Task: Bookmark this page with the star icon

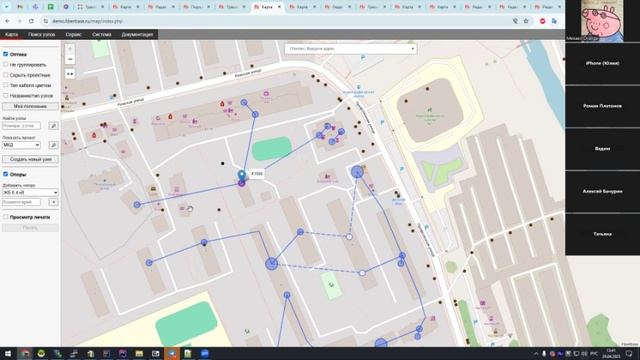Action: coord(526,21)
